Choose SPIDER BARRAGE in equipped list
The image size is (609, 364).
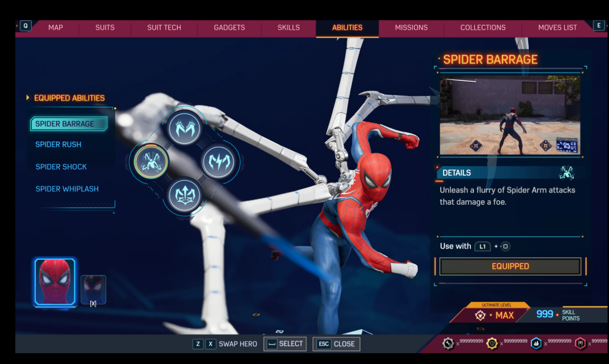coord(69,124)
